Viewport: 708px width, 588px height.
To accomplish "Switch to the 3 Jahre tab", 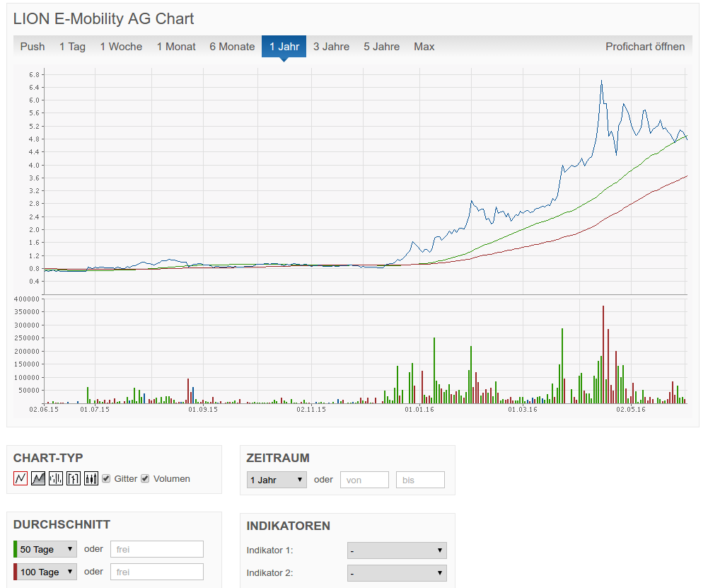I will (330, 46).
